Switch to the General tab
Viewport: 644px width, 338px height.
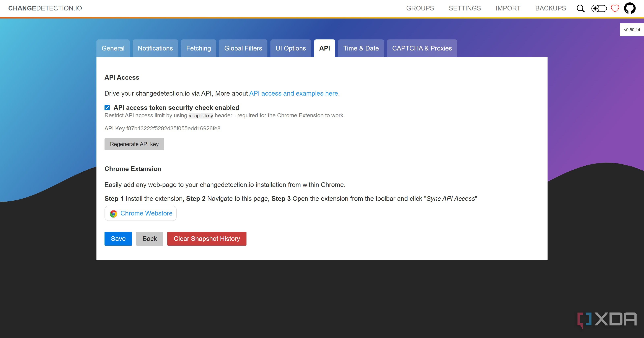pos(113,48)
